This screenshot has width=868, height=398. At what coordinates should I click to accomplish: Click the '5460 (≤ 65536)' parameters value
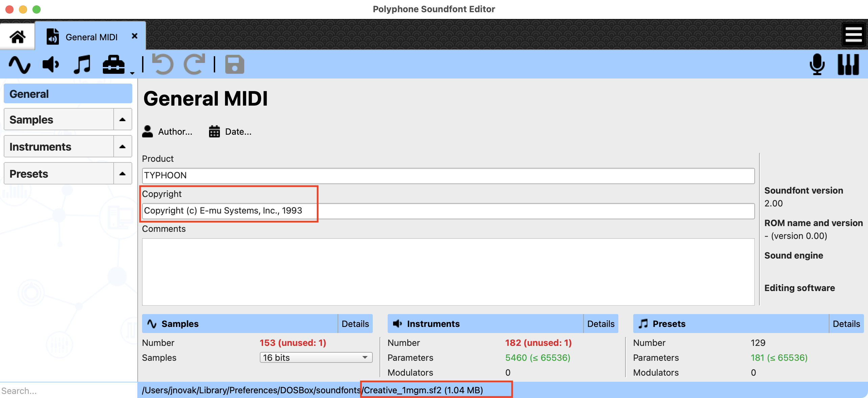coord(538,358)
